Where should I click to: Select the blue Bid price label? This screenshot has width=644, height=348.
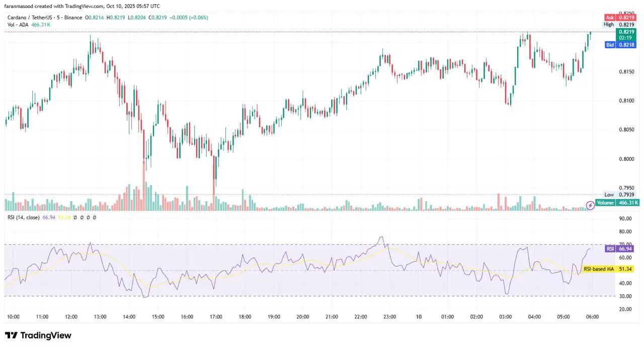[621, 45]
